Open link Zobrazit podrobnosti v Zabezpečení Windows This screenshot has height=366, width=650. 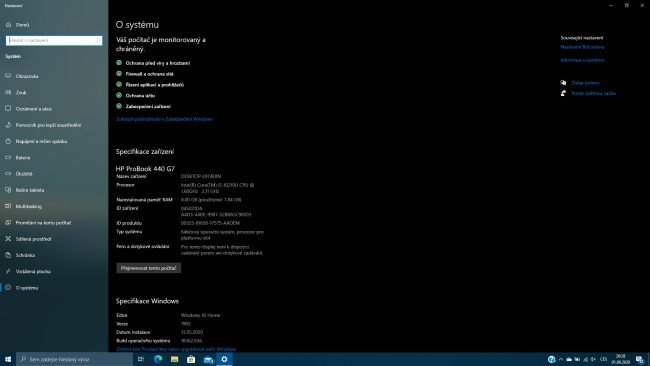pyautogui.click(x=165, y=119)
